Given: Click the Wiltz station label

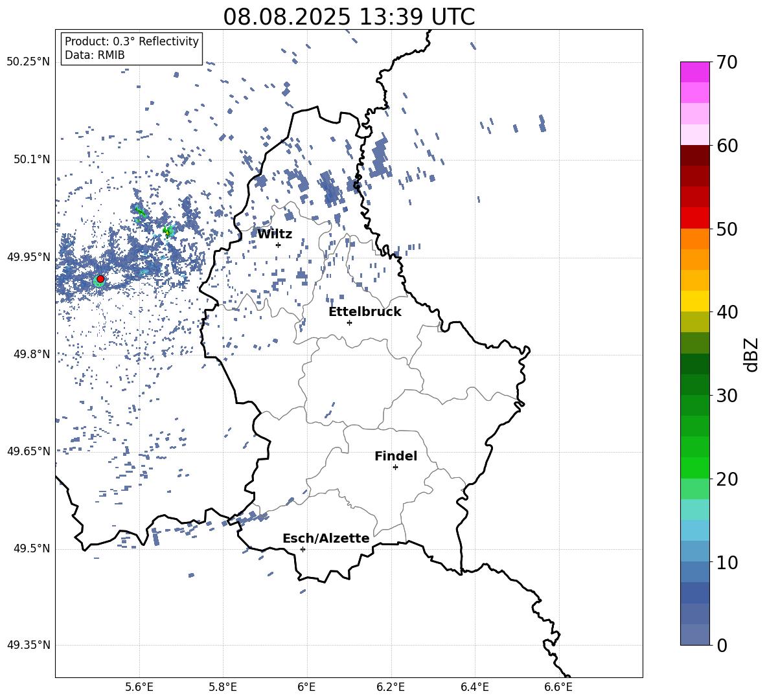Looking at the screenshot, I should [x=275, y=234].
